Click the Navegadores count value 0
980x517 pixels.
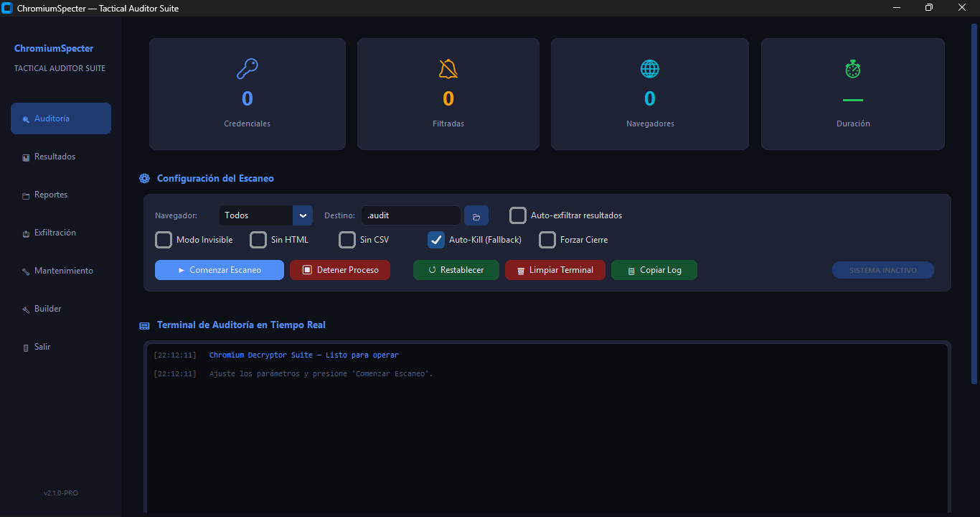point(650,98)
